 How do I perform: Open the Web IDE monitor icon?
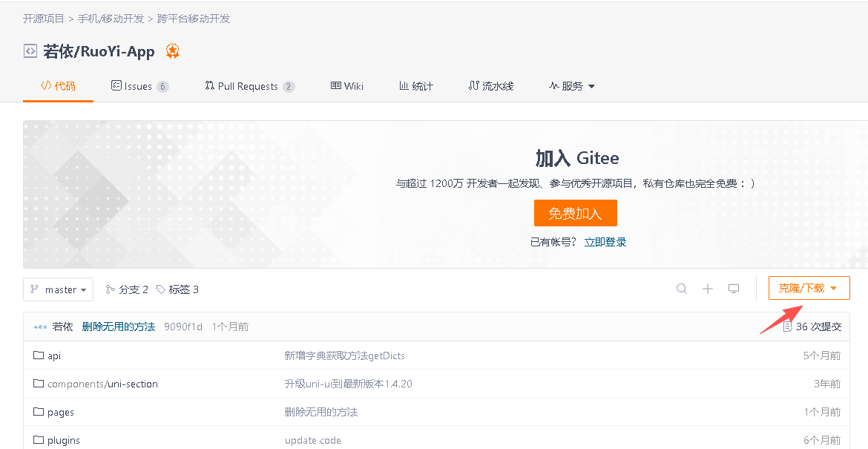click(734, 289)
